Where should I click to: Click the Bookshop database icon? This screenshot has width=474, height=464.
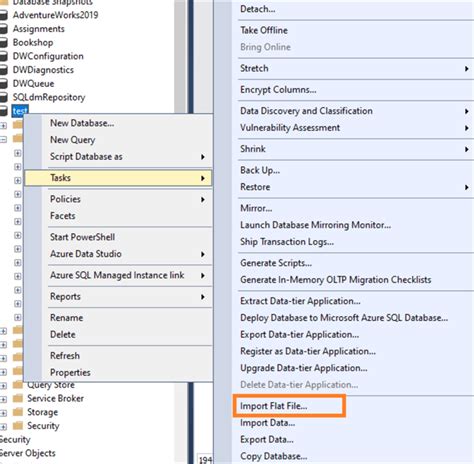3,43
